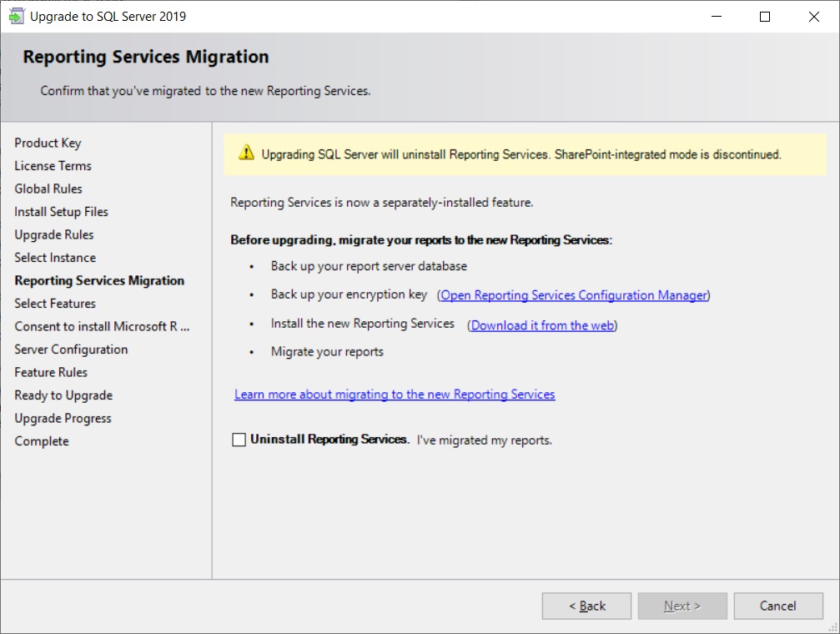Check the Uninstall Reporting Services checkbox
This screenshot has height=634, width=840.
239,440
